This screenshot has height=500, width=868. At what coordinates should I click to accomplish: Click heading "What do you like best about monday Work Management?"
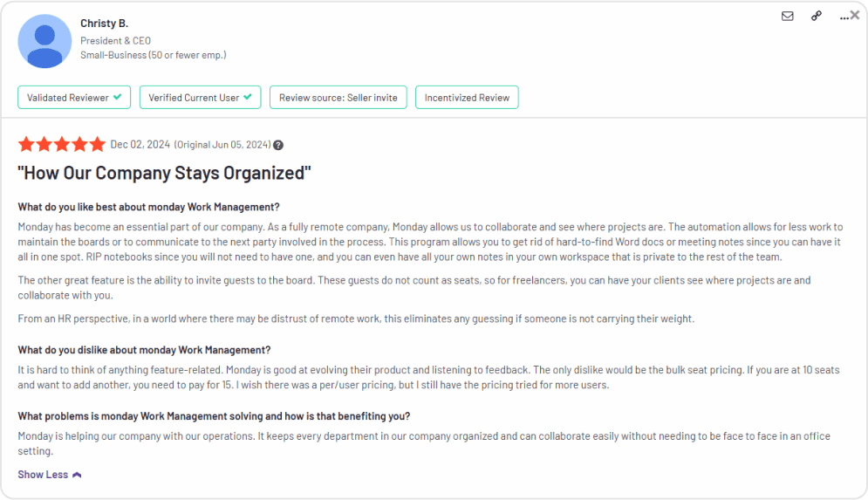point(148,207)
